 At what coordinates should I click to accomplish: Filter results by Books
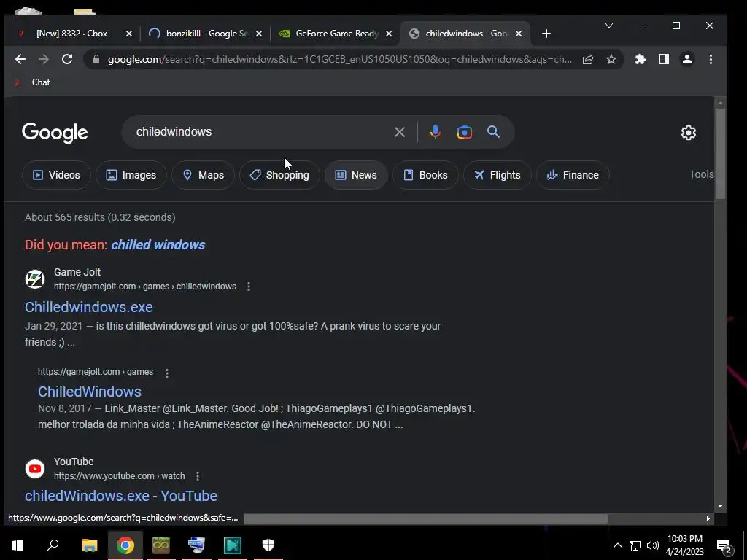point(425,175)
